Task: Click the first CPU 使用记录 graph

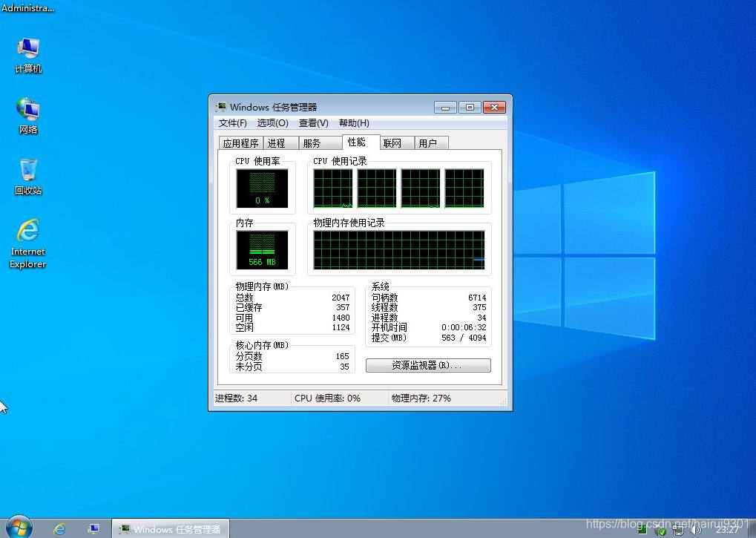Action: 332,188
